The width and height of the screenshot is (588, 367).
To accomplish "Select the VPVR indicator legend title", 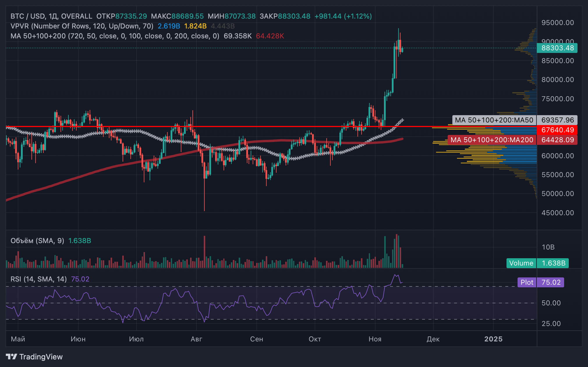I will tap(82, 26).
